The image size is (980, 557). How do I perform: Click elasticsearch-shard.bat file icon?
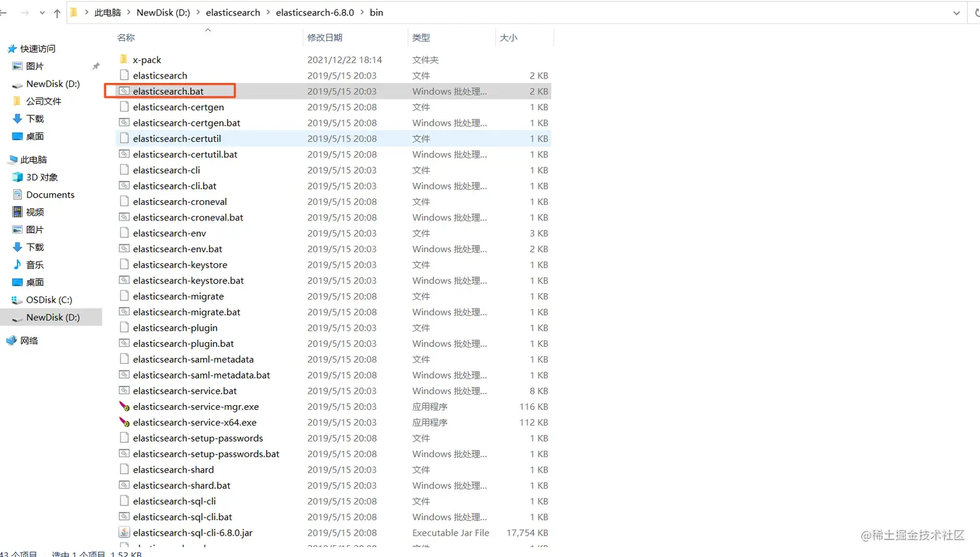click(124, 485)
